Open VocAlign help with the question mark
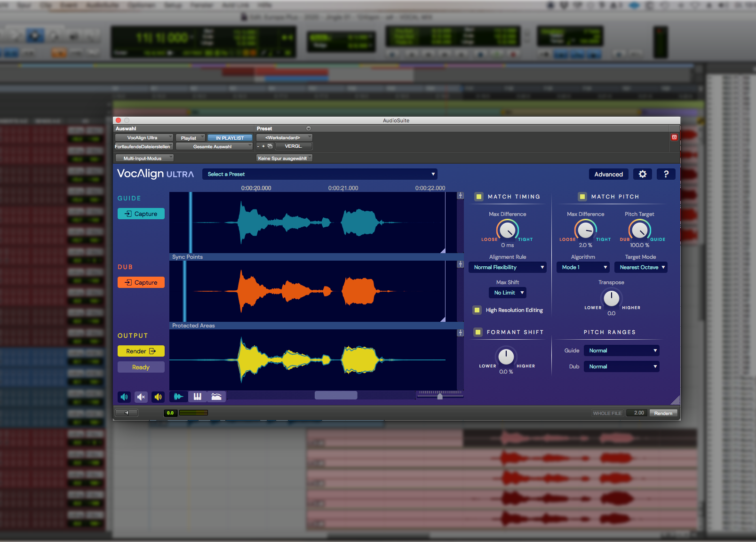This screenshot has width=756, height=542. coord(666,174)
